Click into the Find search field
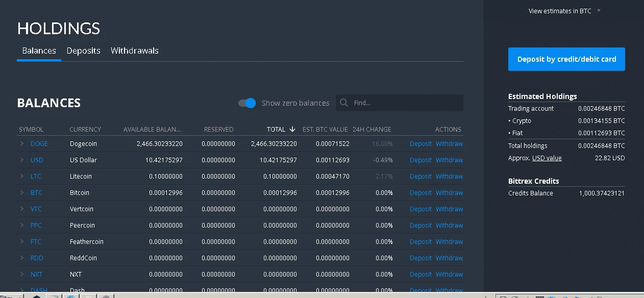This screenshot has width=644, height=298. tap(400, 103)
